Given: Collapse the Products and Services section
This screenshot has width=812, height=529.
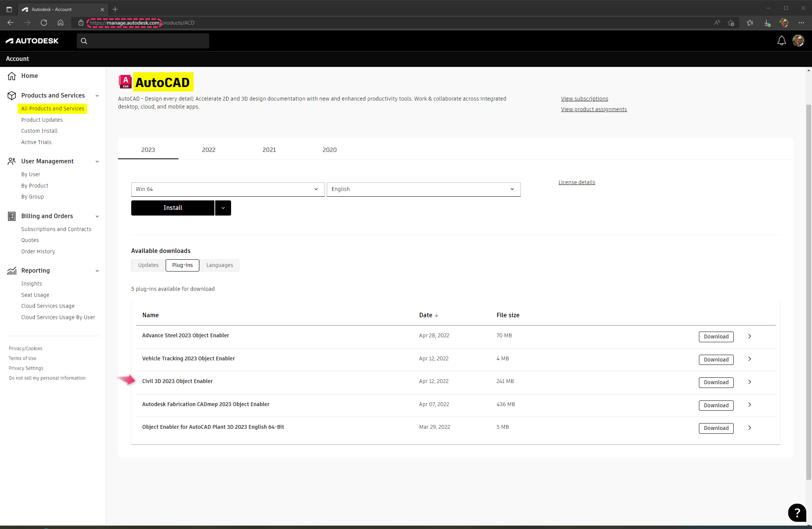Looking at the screenshot, I should pos(97,96).
